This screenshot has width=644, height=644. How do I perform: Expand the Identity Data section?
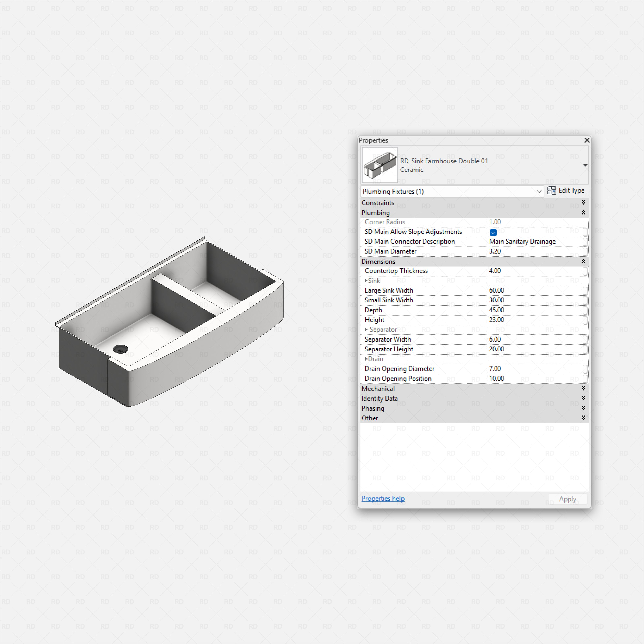[x=584, y=398]
